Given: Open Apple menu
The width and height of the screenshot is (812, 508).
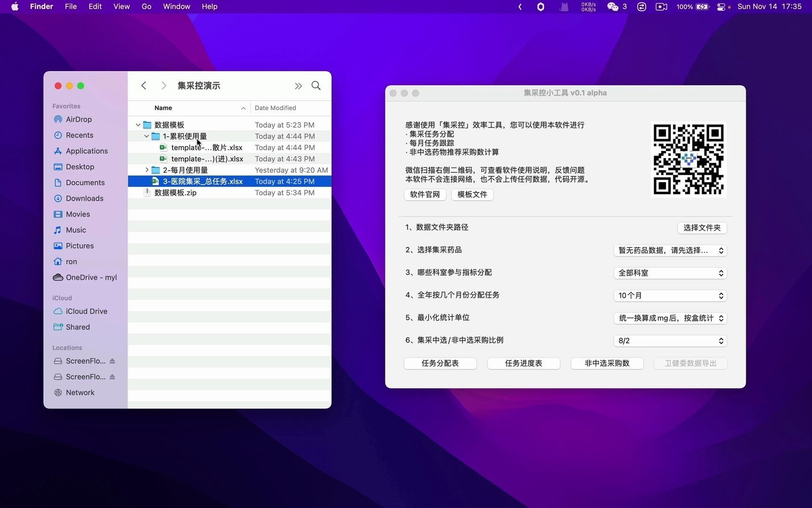Looking at the screenshot, I should point(15,7).
